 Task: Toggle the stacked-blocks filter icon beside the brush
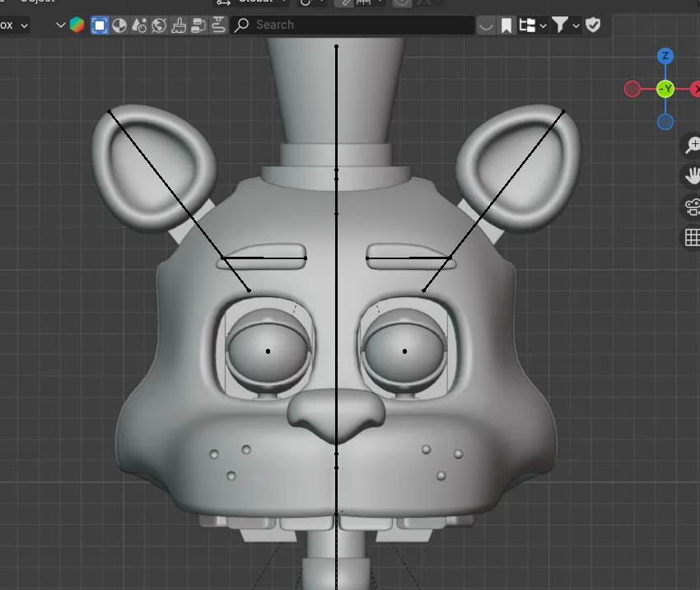pyautogui.click(x=198, y=25)
